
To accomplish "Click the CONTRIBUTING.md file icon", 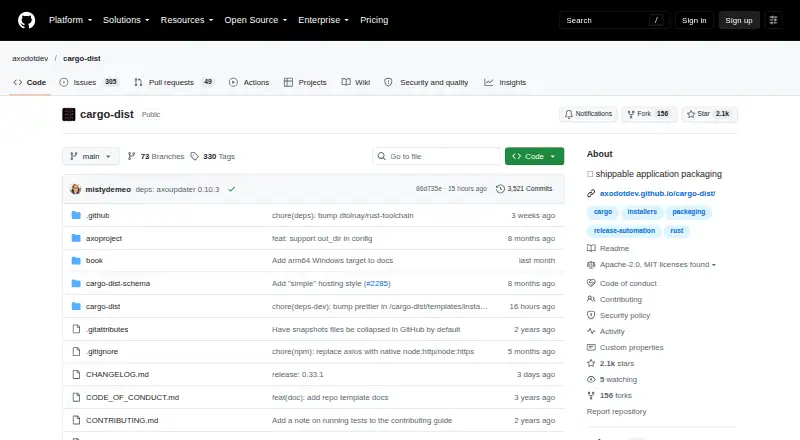I will coord(76,420).
